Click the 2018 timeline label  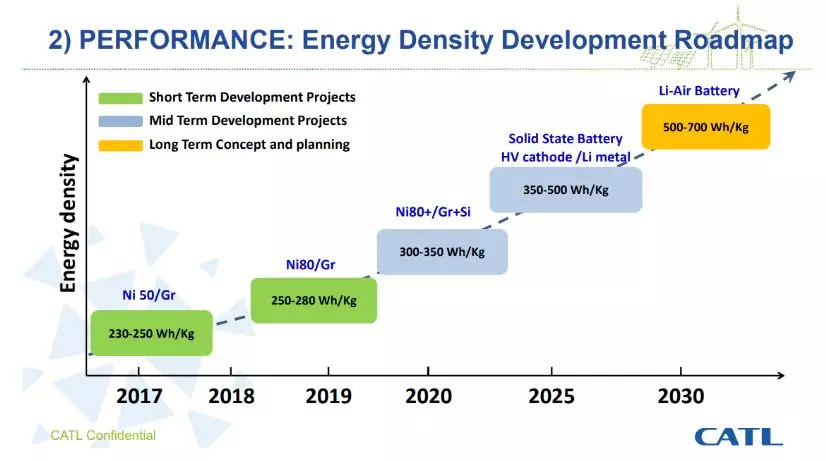231,396
